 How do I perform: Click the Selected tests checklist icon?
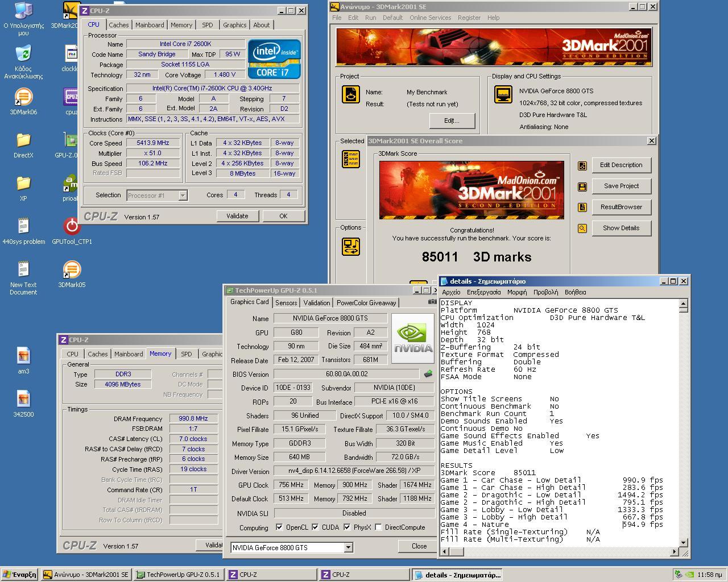coord(350,159)
